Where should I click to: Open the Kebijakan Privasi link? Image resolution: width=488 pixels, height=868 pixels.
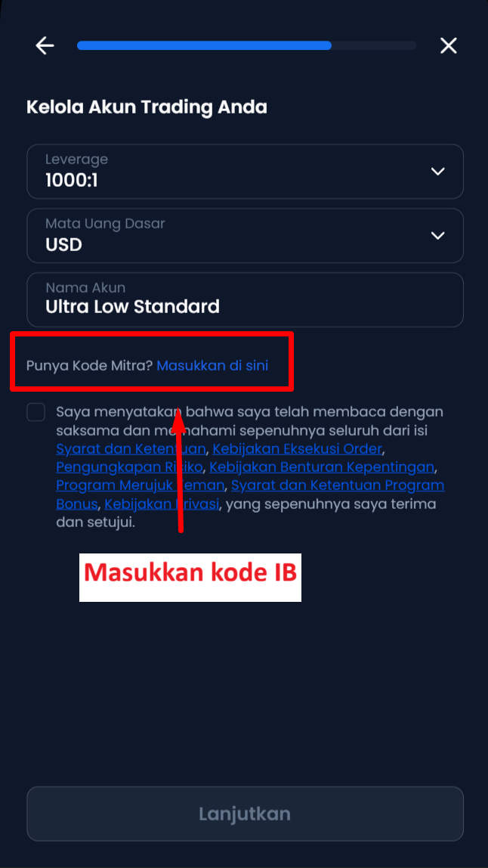(162, 504)
